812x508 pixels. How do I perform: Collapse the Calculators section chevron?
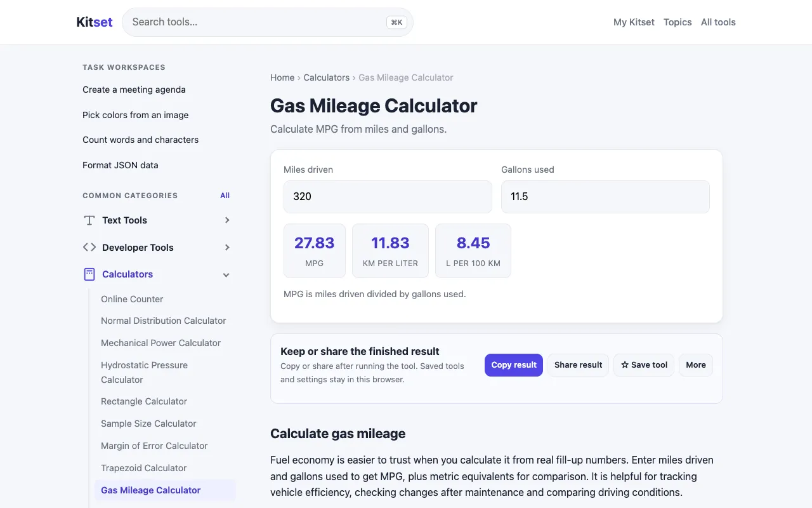click(226, 275)
